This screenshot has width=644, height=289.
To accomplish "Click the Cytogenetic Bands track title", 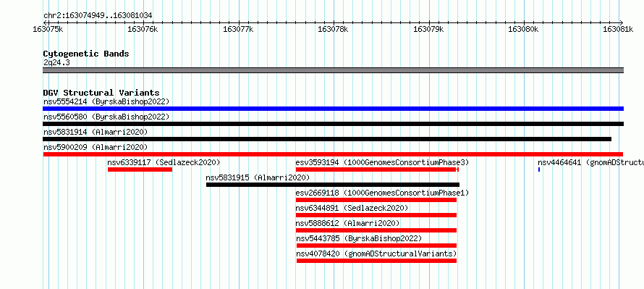I will [86, 54].
